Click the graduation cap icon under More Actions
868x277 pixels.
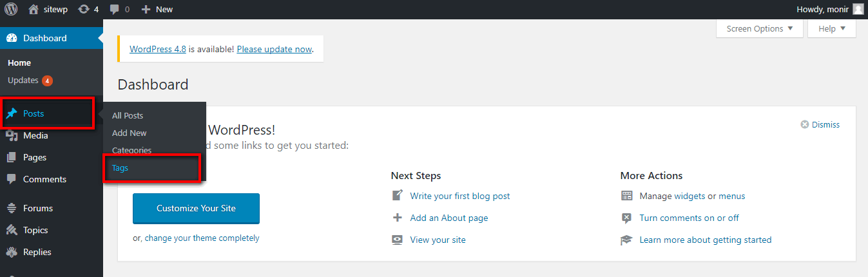pyautogui.click(x=627, y=240)
